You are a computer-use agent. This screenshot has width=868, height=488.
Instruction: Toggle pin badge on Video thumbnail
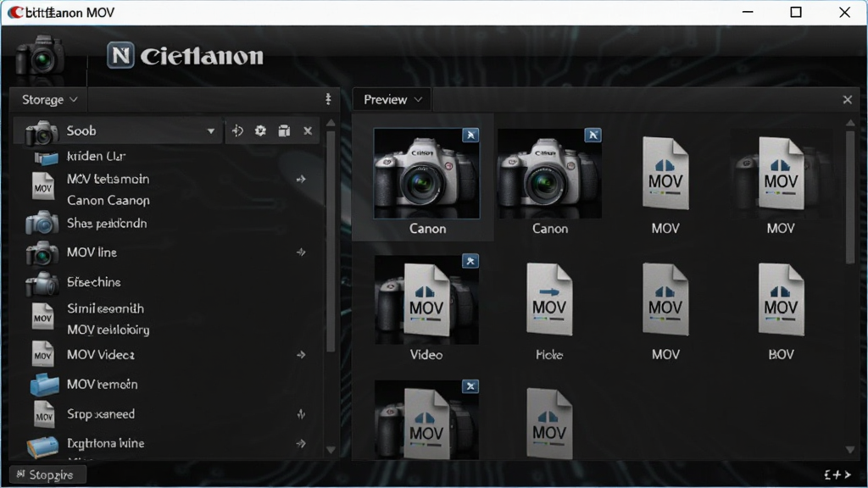pos(470,261)
